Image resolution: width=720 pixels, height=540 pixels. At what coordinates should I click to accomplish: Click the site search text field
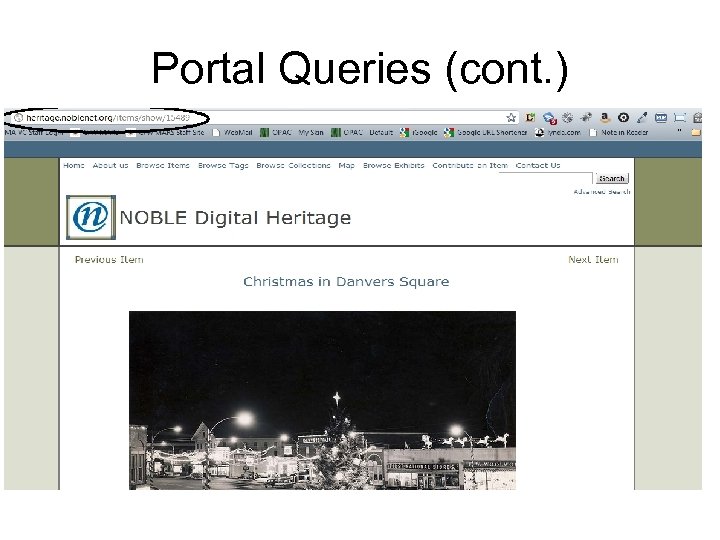[546, 178]
